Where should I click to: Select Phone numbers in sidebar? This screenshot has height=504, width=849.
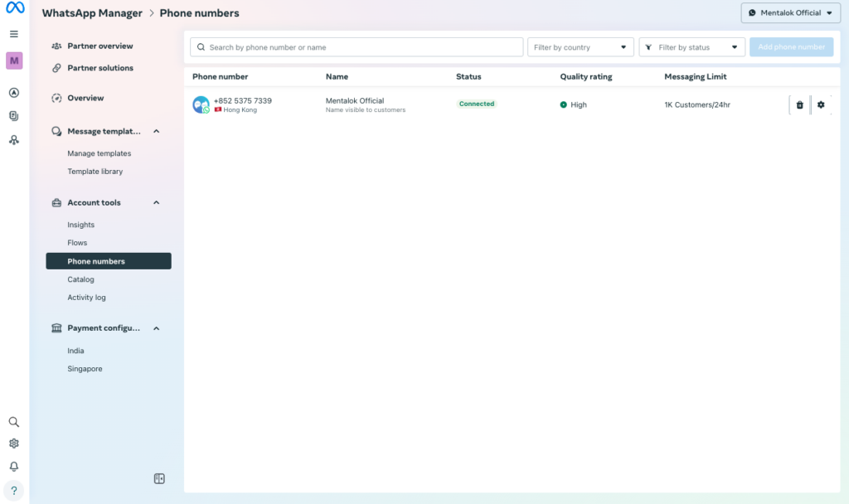tap(109, 261)
